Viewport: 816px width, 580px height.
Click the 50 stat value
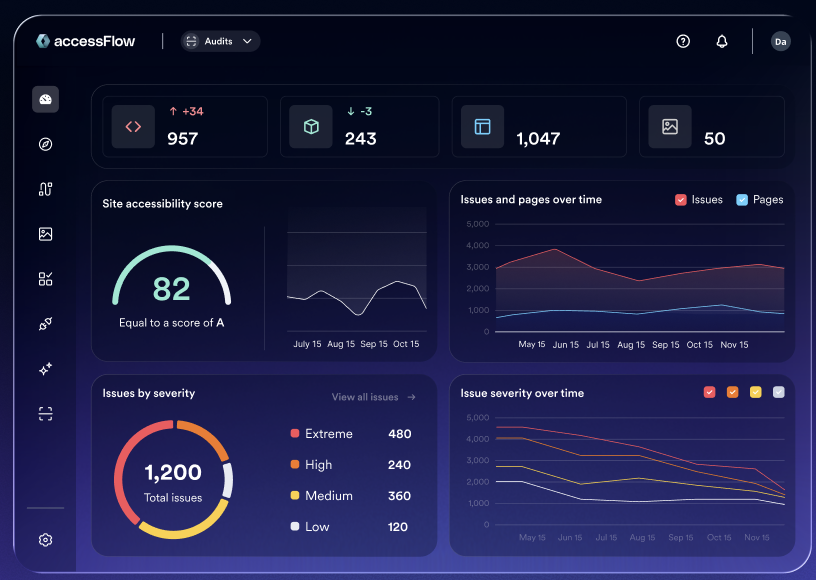[715, 138]
